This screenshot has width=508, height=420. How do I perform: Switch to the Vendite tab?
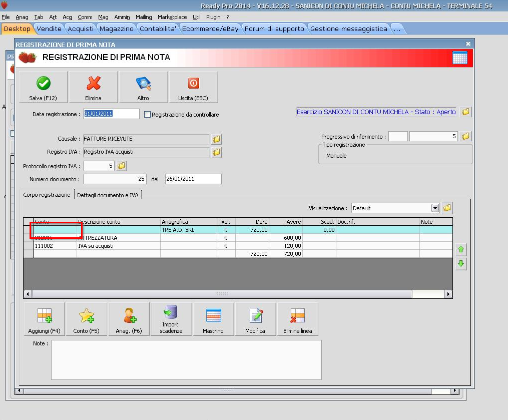[49, 29]
